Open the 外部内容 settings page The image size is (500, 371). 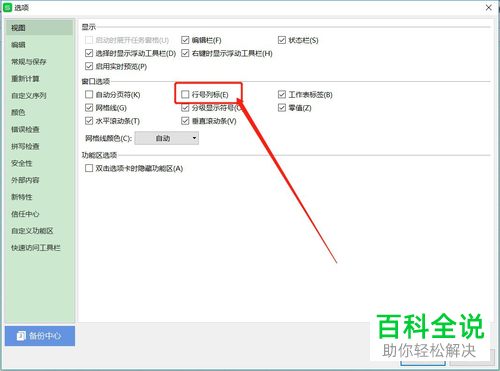[x=25, y=180]
